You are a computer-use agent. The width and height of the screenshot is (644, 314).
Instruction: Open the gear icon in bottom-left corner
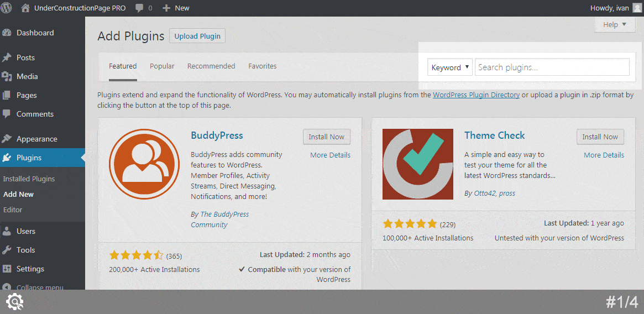tap(14, 302)
